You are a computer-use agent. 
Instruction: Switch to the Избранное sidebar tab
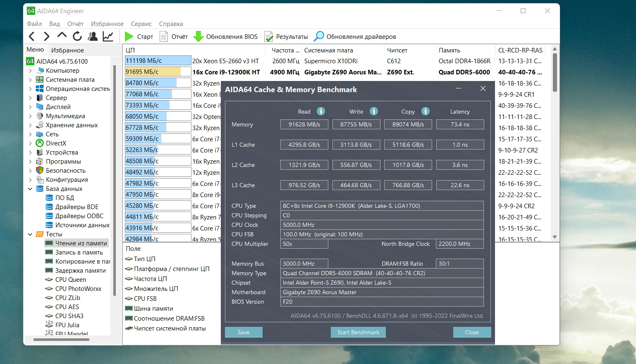click(67, 50)
